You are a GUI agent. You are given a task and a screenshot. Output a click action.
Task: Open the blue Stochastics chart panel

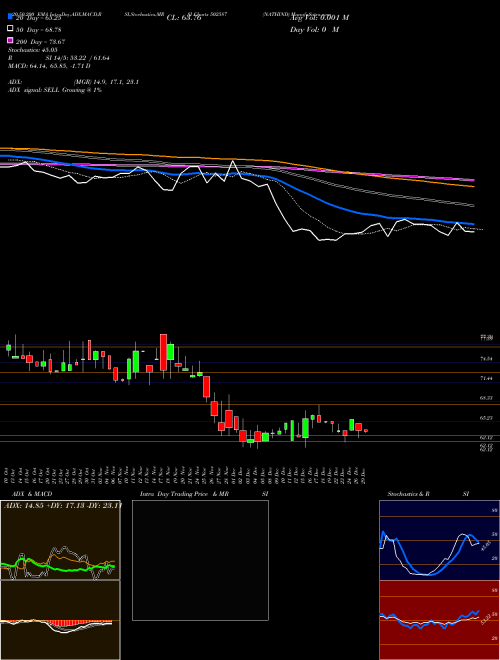[439, 540]
